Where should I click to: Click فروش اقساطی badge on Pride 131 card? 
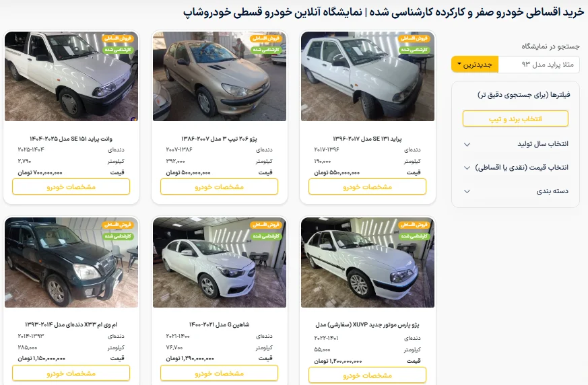point(414,38)
